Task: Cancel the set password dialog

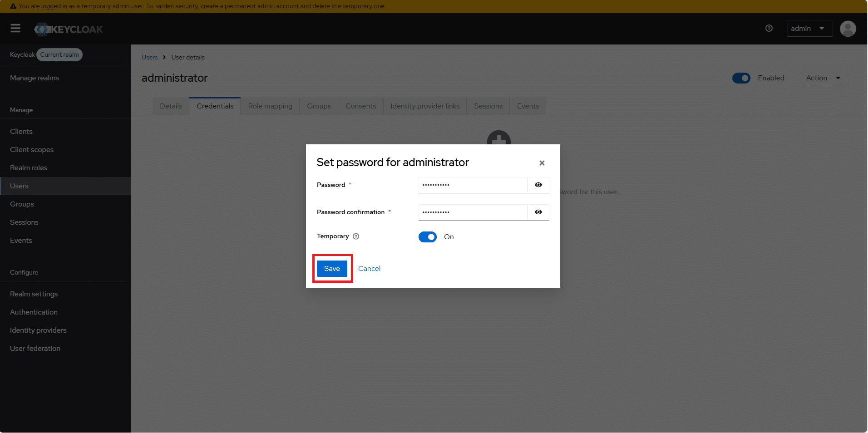Action: pos(369,269)
